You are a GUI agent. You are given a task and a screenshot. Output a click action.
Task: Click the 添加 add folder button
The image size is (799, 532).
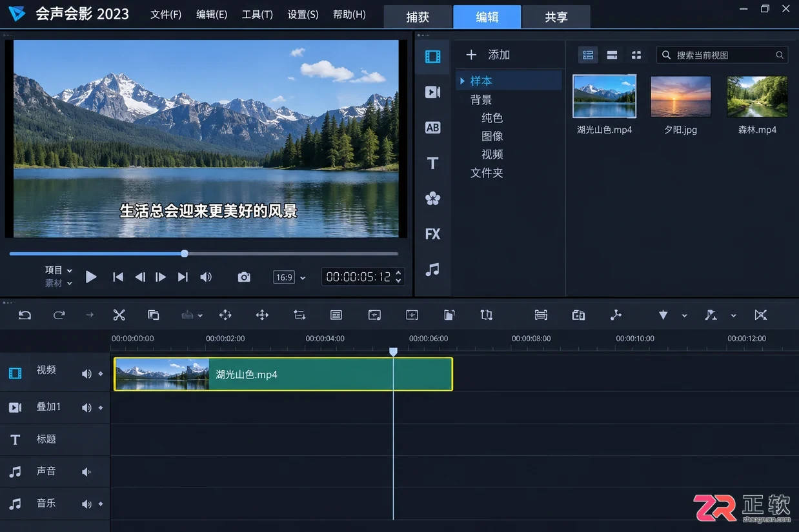point(488,55)
